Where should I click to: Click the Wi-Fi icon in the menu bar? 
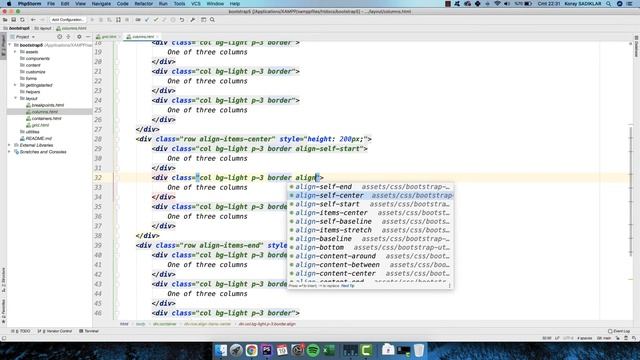(x=497, y=4)
